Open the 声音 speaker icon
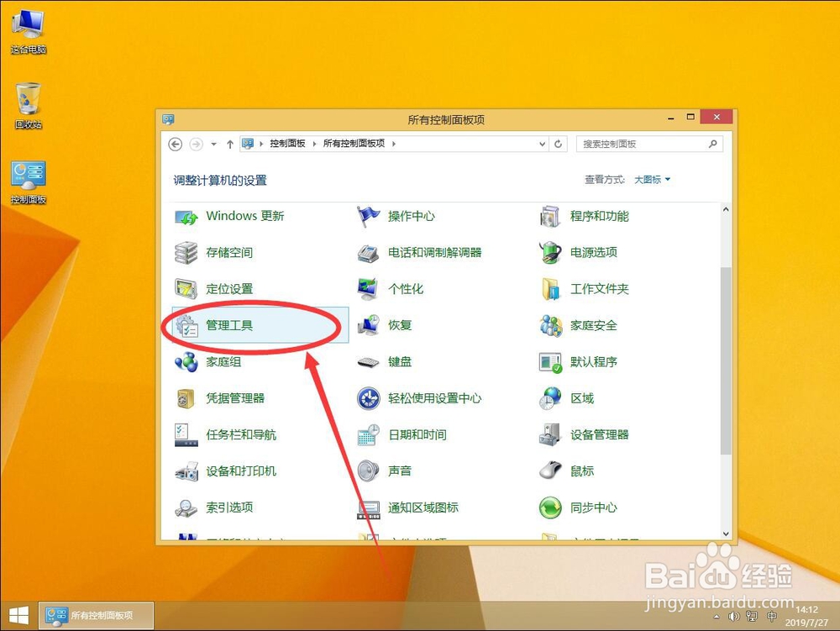The height and width of the screenshot is (631, 840). point(369,471)
